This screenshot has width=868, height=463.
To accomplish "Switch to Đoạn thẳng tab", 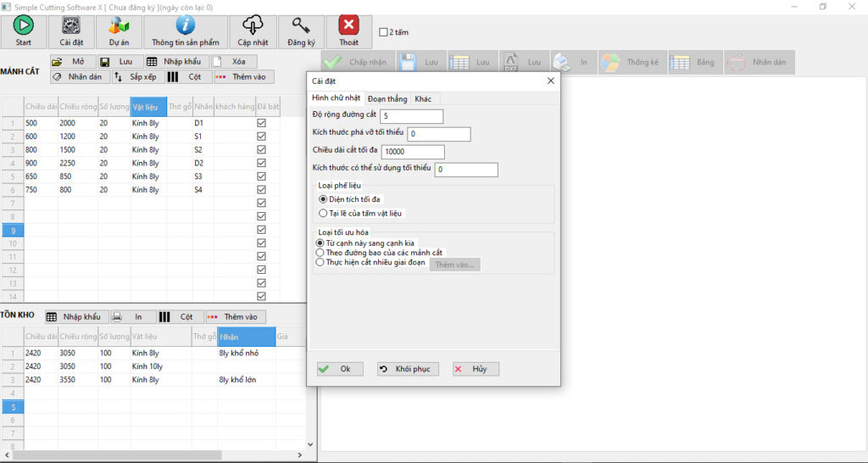I will 387,99.
